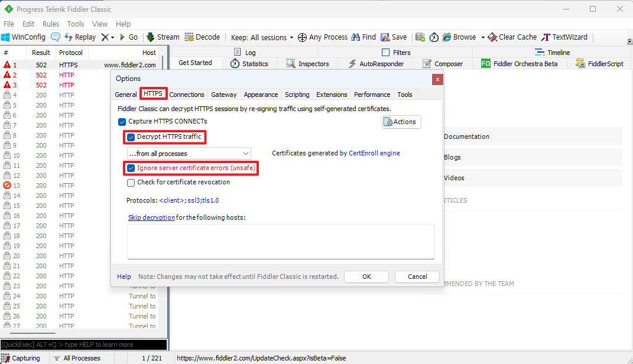Click the Go resume button
Image resolution: width=633 pixels, height=364 pixels.
pyautogui.click(x=129, y=37)
